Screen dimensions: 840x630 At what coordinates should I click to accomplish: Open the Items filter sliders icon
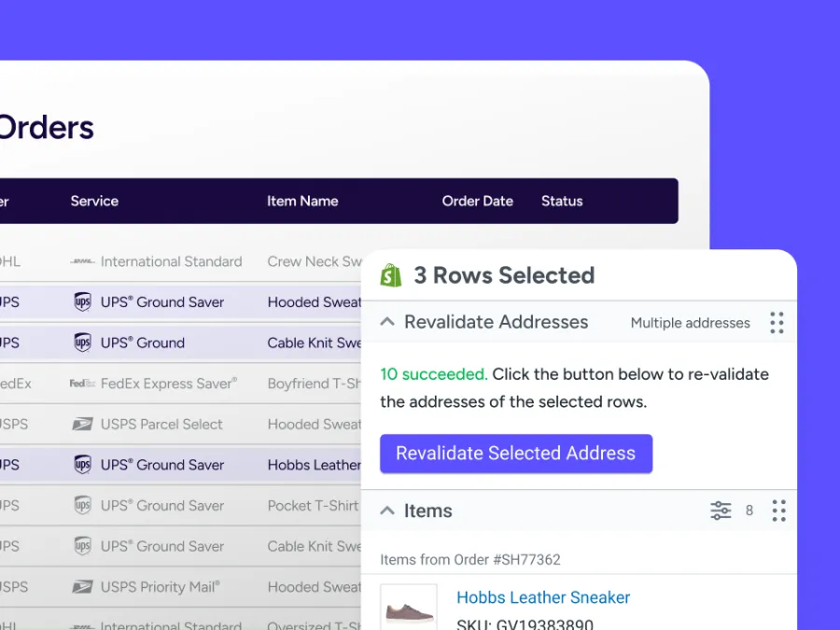[721, 511]
